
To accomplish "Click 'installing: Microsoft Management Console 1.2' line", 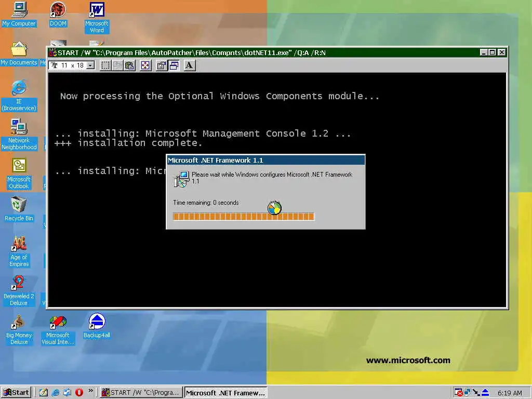I will tap(203, 134).
